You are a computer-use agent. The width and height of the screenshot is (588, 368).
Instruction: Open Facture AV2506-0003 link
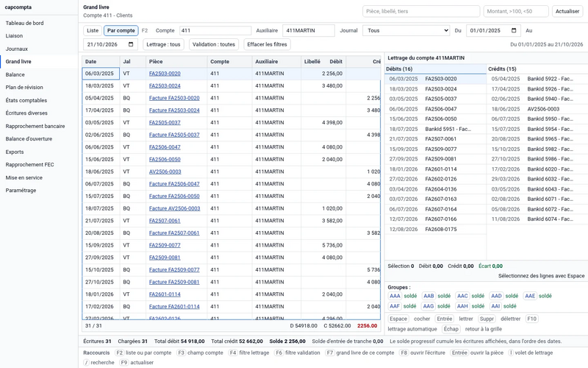click(175, 208)
